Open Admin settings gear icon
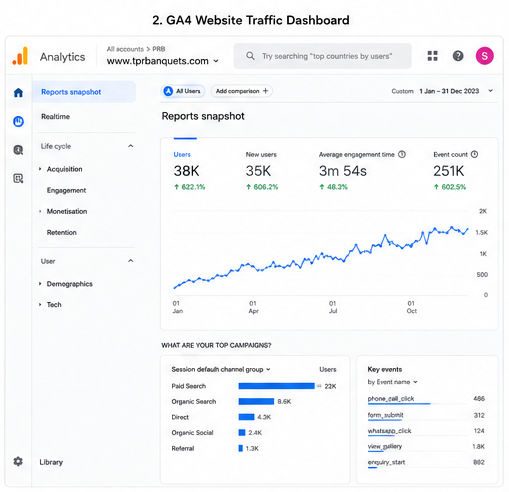 tap(18, 461)
